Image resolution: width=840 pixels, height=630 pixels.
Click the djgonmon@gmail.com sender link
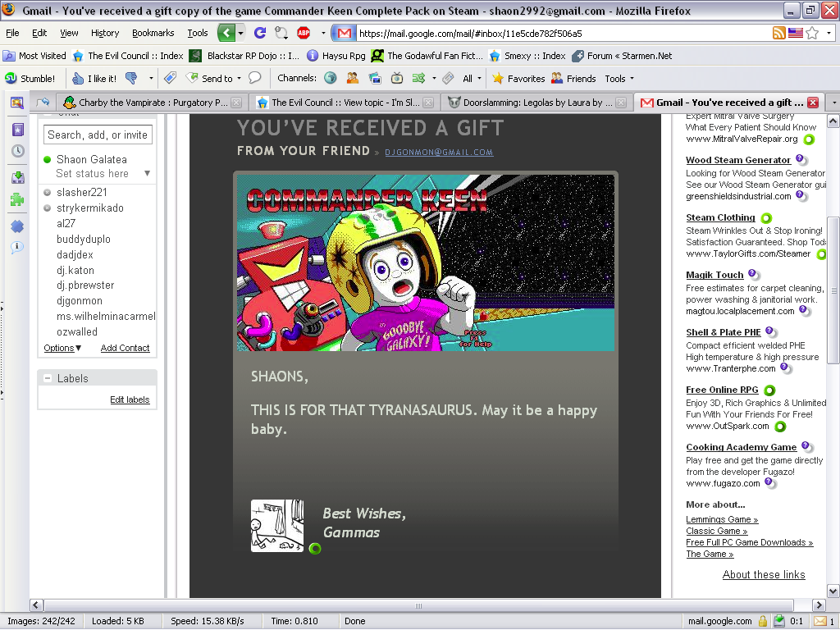coord(439,152)
